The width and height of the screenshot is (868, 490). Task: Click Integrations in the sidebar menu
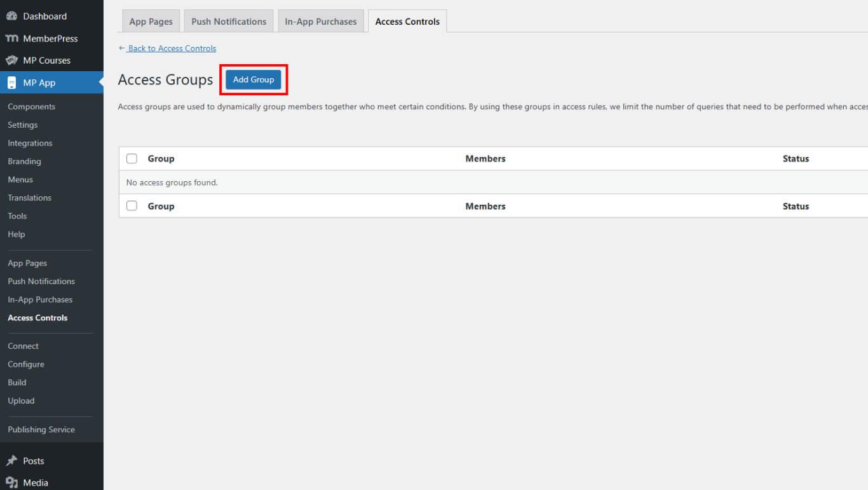click(30, 143)
